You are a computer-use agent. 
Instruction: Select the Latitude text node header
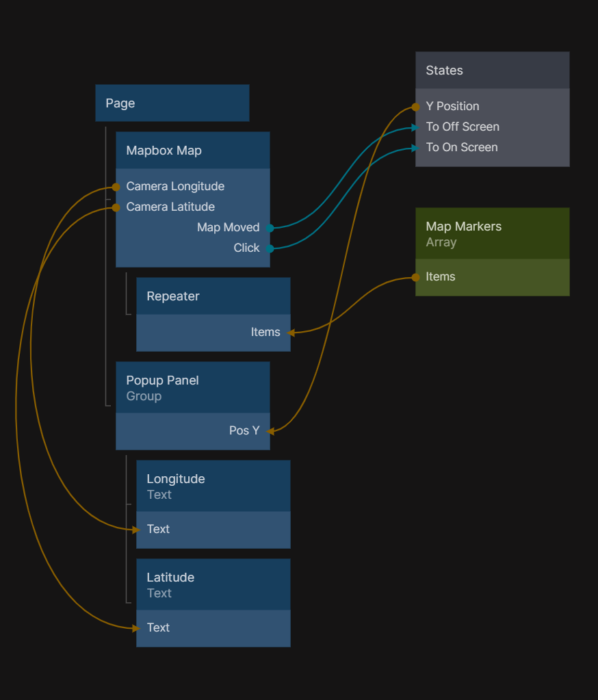[213, 585]
